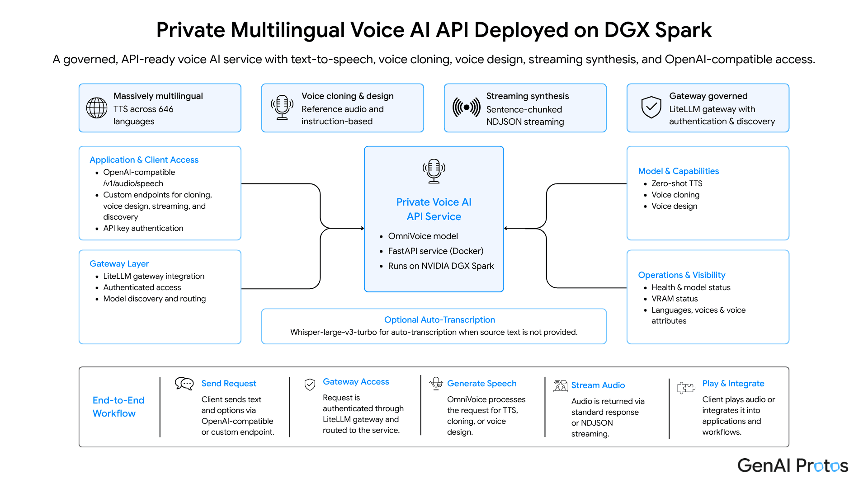Click the Whisper-large-v3-turbo description sentence

[x=434, y=333]
